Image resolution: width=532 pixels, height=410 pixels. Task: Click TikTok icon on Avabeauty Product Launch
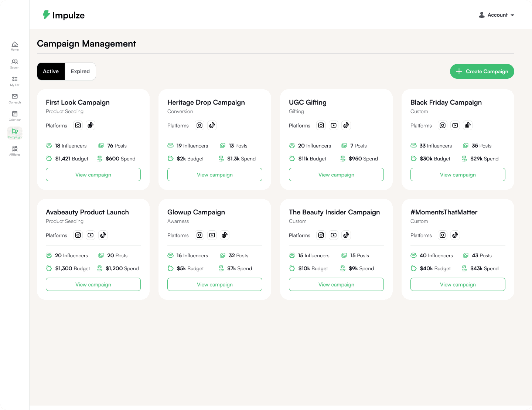(103, 235)
